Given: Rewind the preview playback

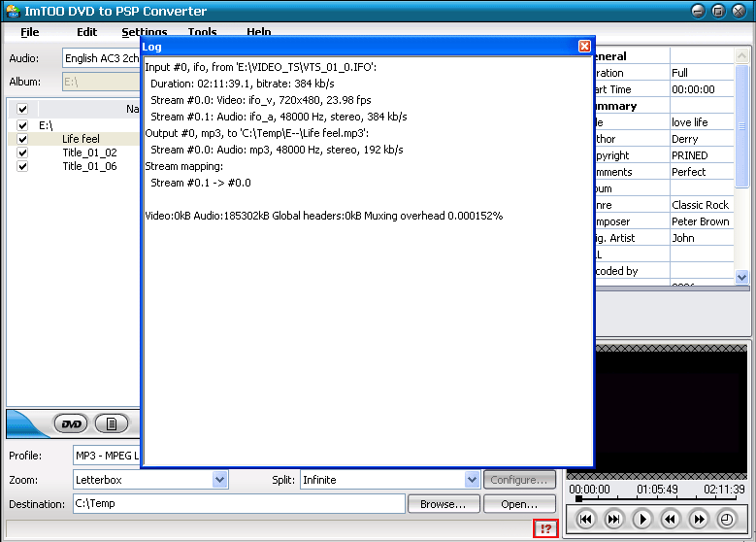Looking at the screenshot, I should point(671,520).
